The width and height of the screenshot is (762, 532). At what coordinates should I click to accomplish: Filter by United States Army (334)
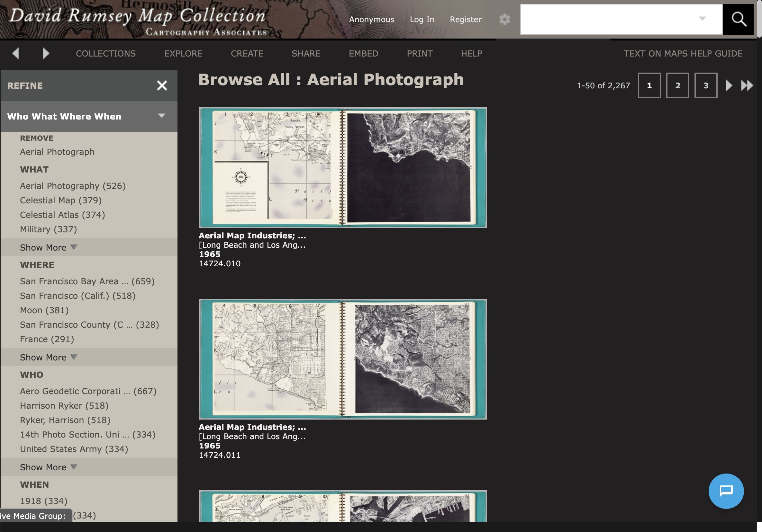74,449
